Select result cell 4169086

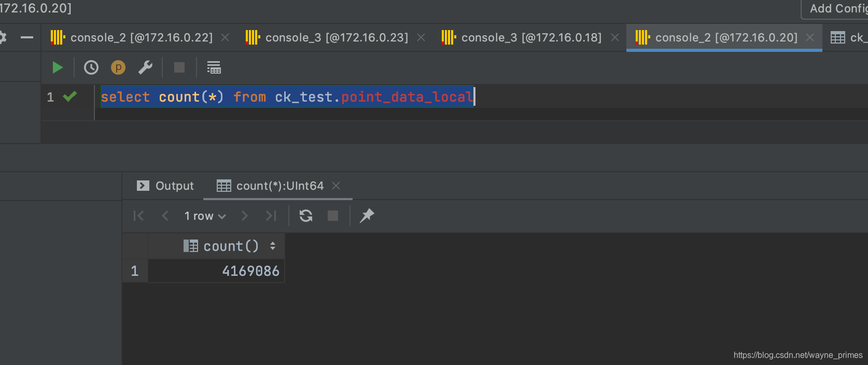tap(217, 271)
